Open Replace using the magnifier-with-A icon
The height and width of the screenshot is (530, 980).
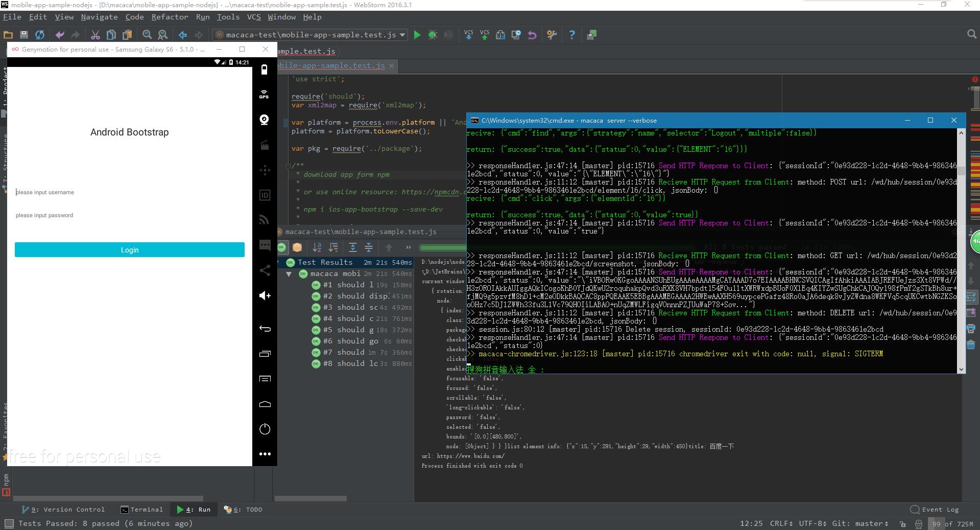163,35
